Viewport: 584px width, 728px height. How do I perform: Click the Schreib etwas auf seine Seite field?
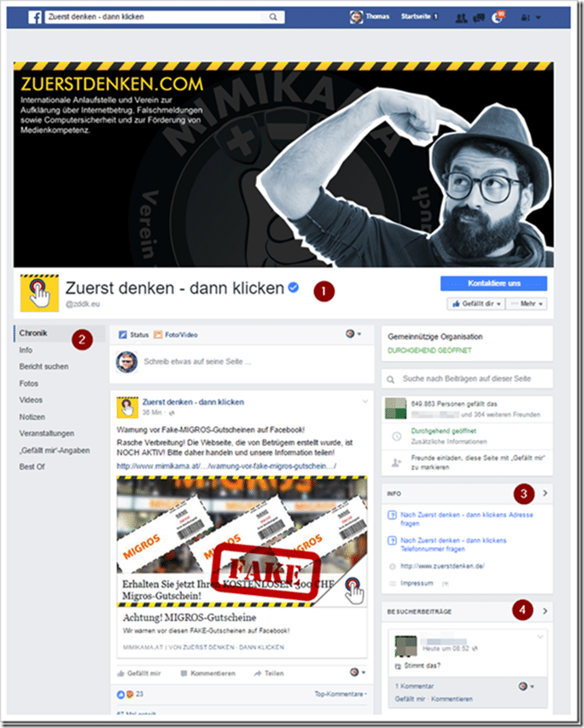[197, 362]
